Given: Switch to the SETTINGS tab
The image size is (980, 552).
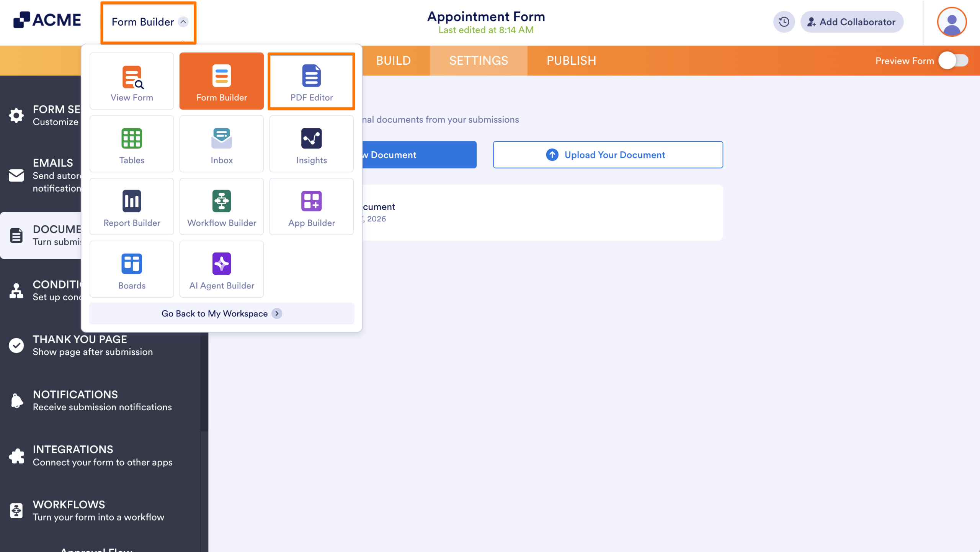Looking at the screenshot, I should pyautogui.click(x=479, y=61).
